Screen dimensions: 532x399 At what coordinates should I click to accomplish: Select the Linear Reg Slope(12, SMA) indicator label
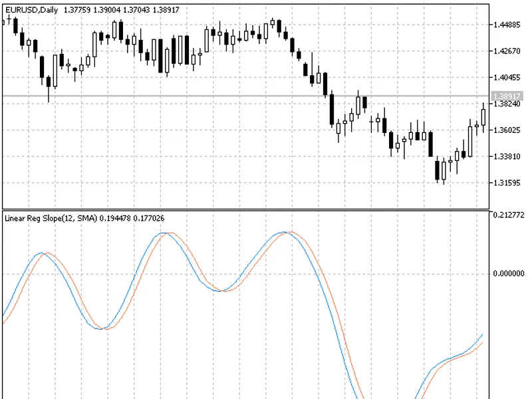click(51, 218)
